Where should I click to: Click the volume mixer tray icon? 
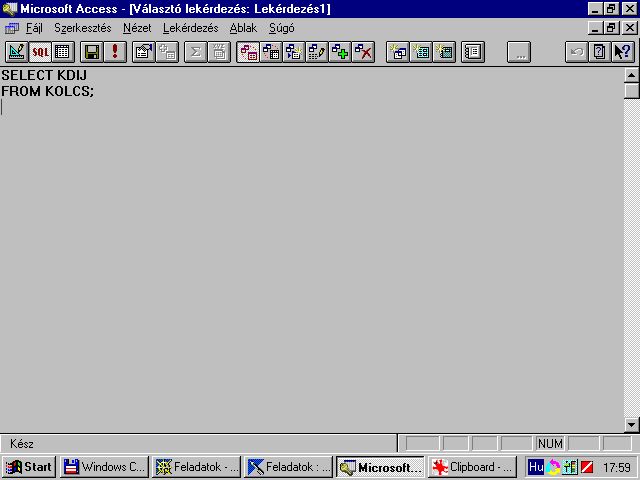(x=570, y=467)
